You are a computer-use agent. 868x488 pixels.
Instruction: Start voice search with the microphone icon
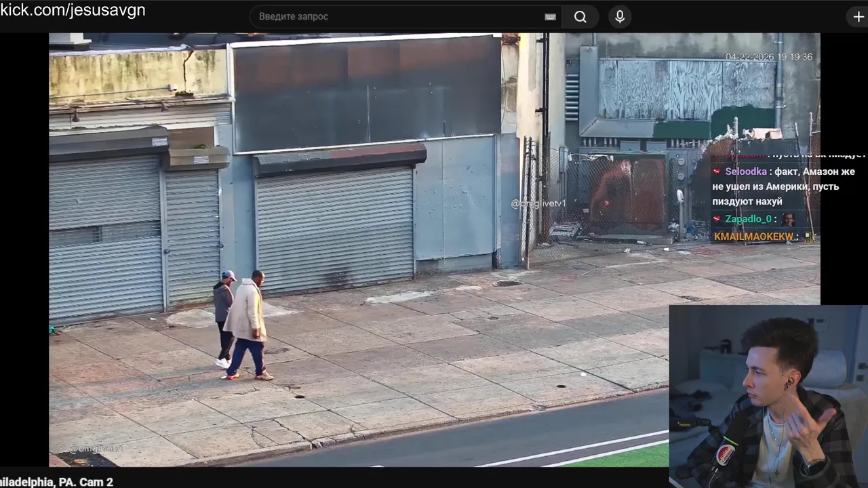tap(619, 17)
